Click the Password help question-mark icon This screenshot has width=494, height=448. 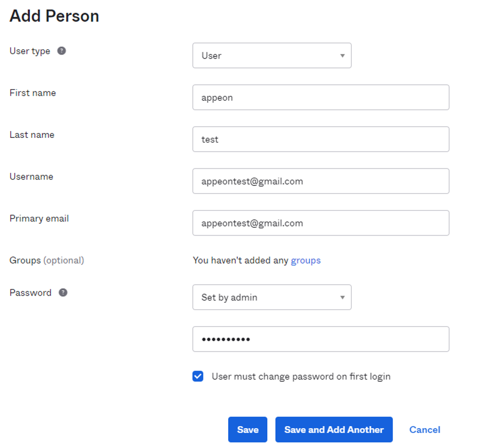tap(63, 293)
